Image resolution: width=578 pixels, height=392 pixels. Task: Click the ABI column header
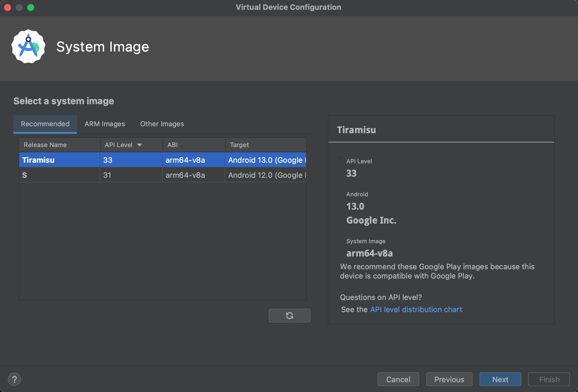click(194, 145)
